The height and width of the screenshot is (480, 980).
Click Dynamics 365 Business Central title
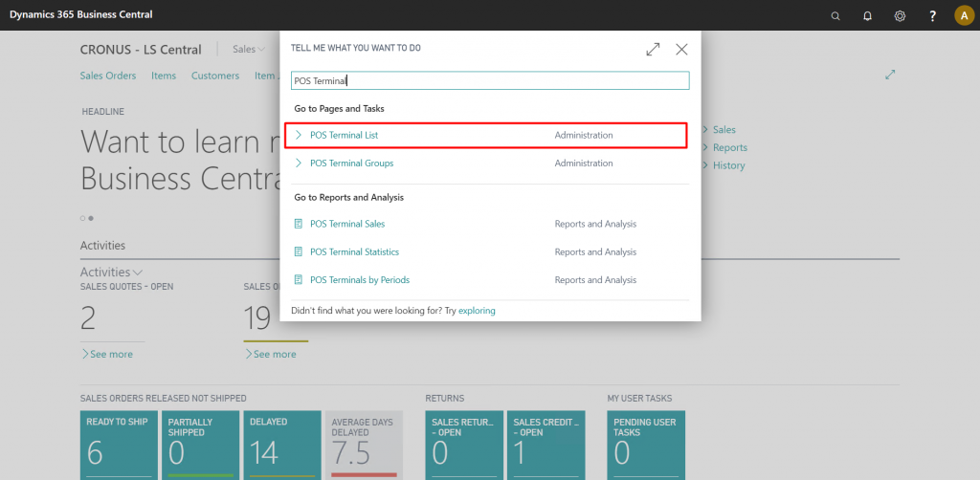(x=80, y=14)
